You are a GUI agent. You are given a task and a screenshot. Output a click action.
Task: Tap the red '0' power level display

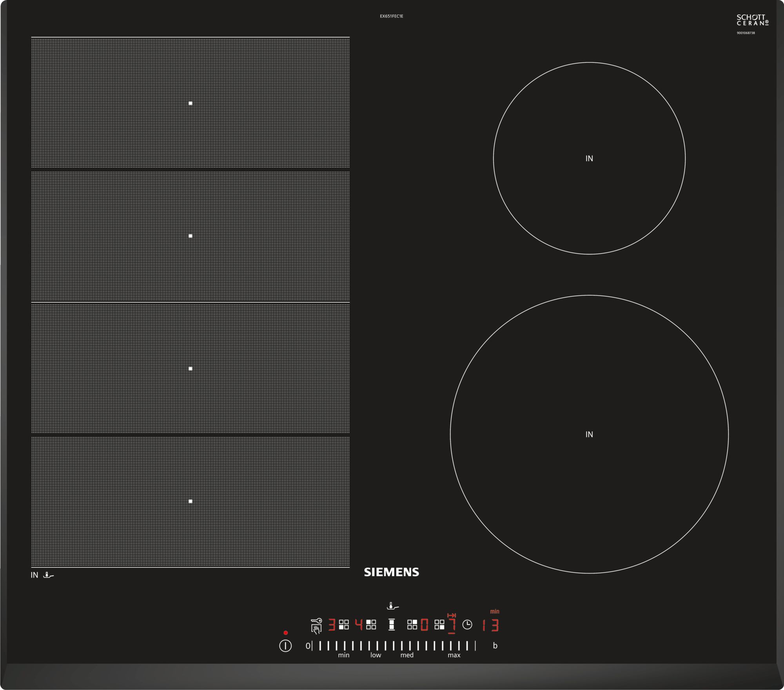424,625
